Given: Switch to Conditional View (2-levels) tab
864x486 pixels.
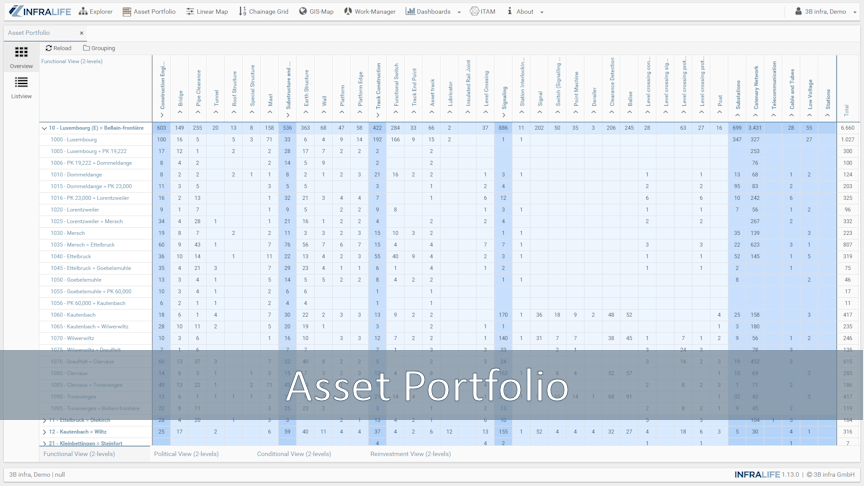Looking at the screenshot, I should (293, 454).
